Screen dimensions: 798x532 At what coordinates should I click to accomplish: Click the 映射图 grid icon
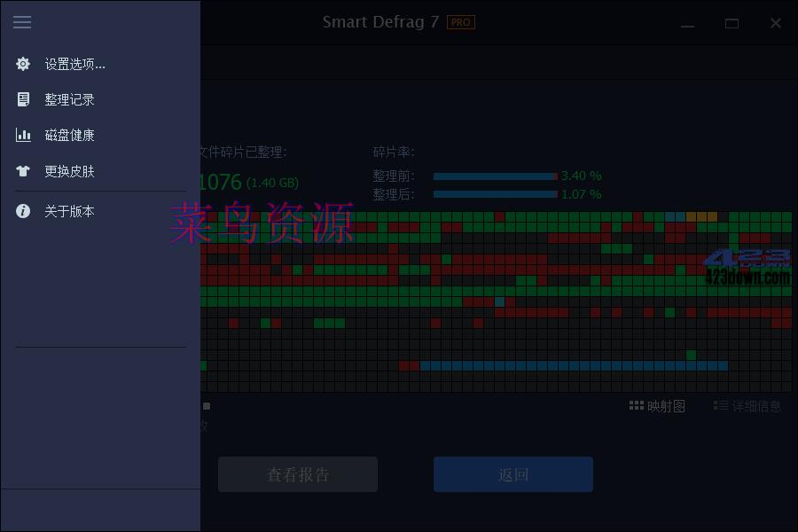click(x=637, y=405)
